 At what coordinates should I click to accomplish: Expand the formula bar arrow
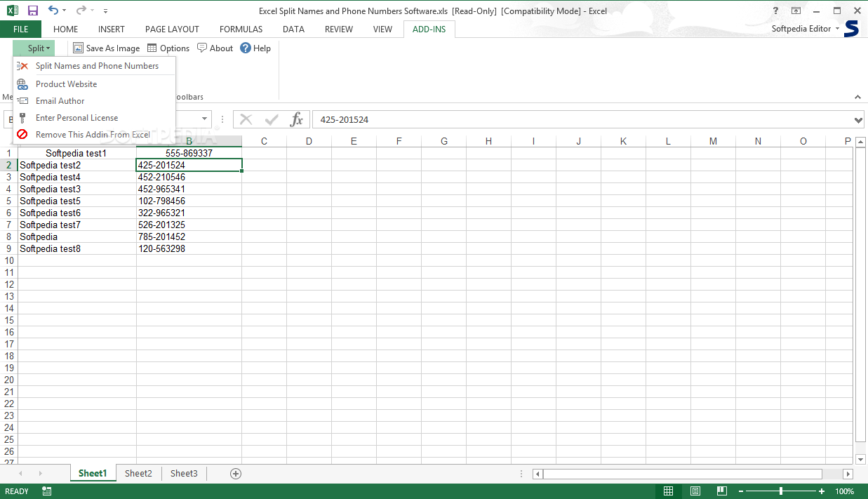[859, 120]
